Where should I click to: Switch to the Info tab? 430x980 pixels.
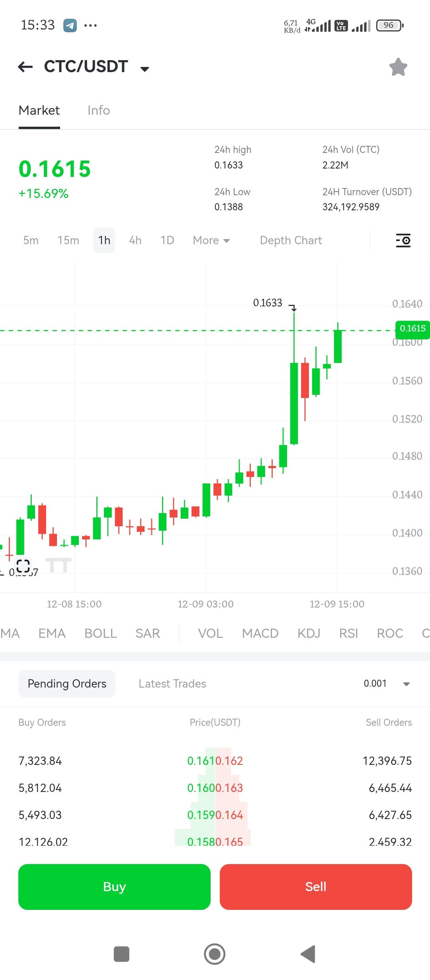[x=99, y=110]
